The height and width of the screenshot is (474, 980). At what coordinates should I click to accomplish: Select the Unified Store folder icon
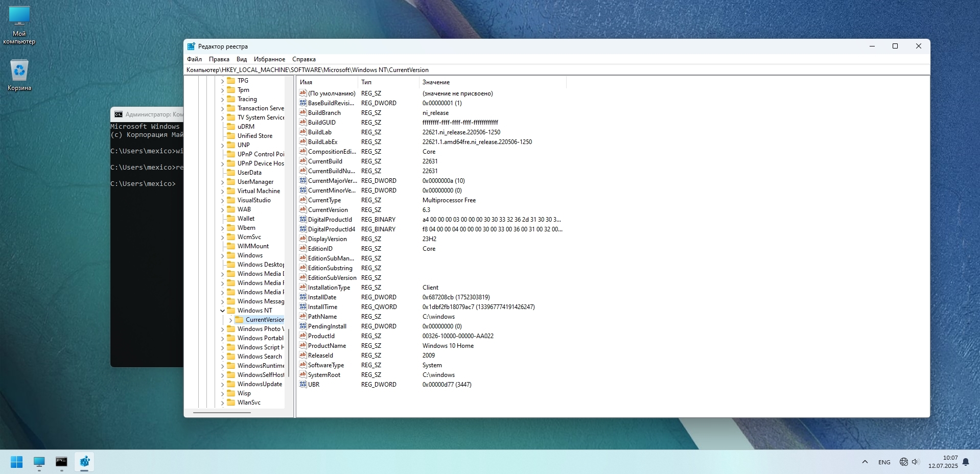click(x=231, y=136)
